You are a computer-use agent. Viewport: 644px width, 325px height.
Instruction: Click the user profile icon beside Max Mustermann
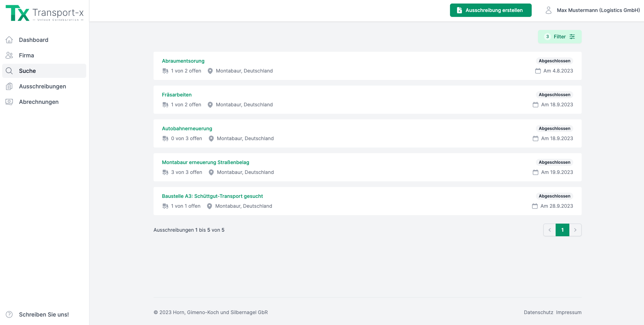click(549, 10)
